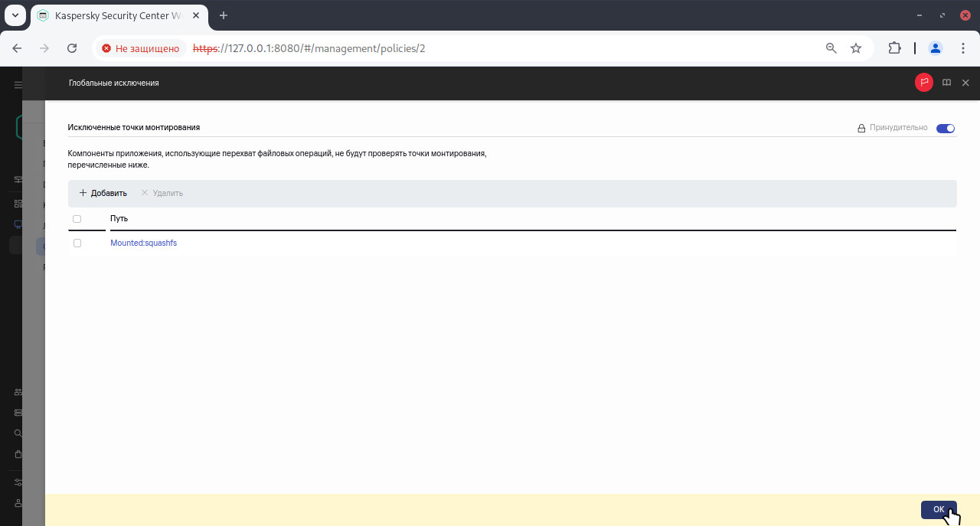This screenshot has width=980, height=526.
Task: Click the lock icon beside Принудительно
Action: (861, 129)
